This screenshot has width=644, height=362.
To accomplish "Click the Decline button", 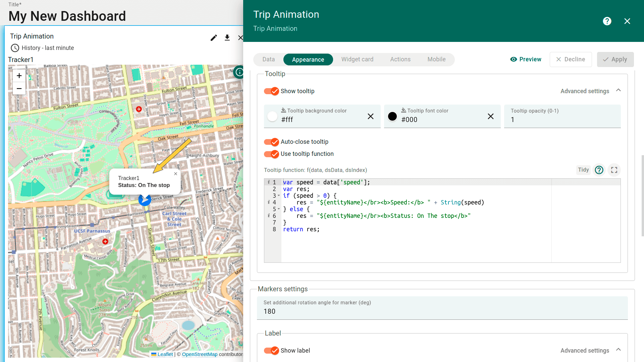I will point(571,59).
